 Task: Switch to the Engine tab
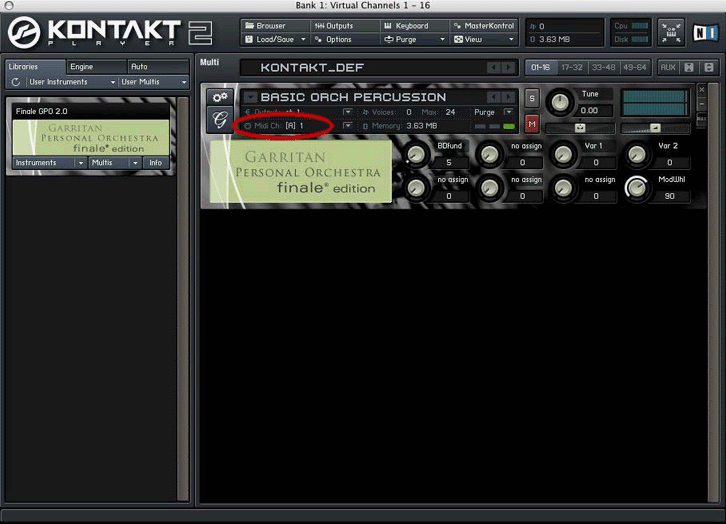point(97,67)
